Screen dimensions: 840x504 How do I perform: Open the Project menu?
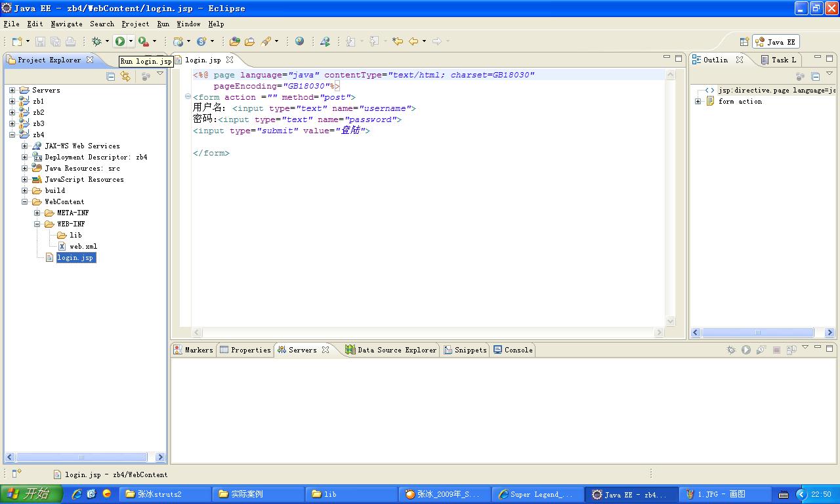pos(135,24)
